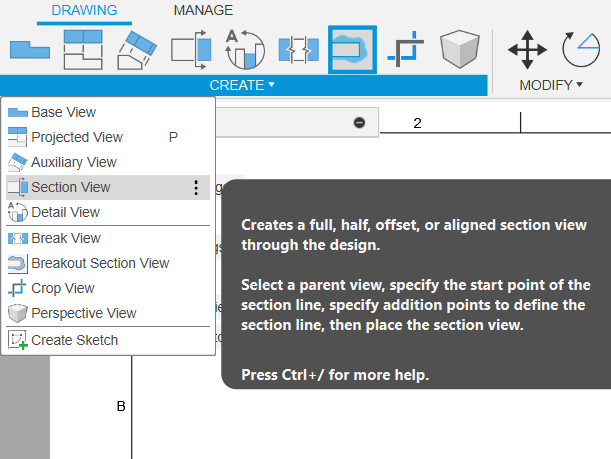
Task: Activate the Move tool with four arrows
Action: click(x=527, y=49)
